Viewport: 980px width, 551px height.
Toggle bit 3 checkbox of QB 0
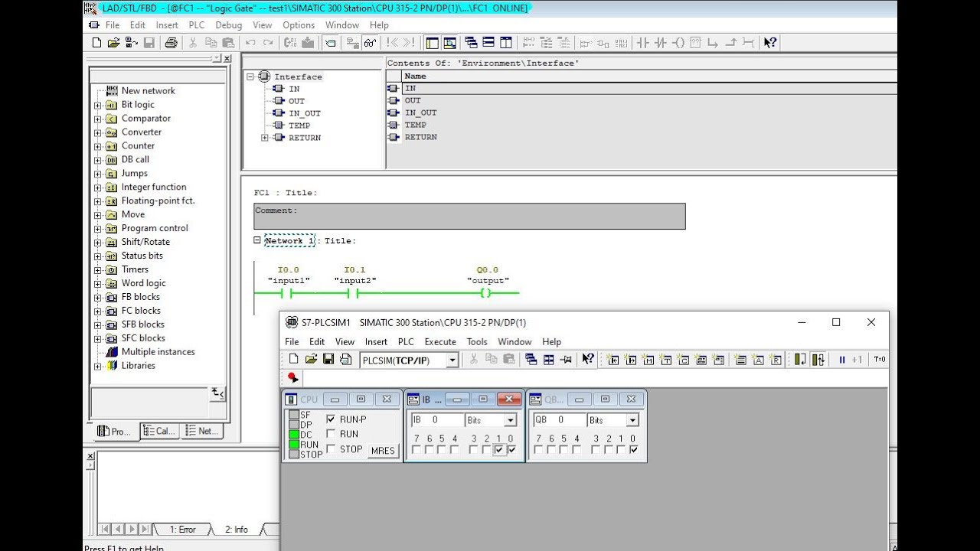[x=596, y=450]
